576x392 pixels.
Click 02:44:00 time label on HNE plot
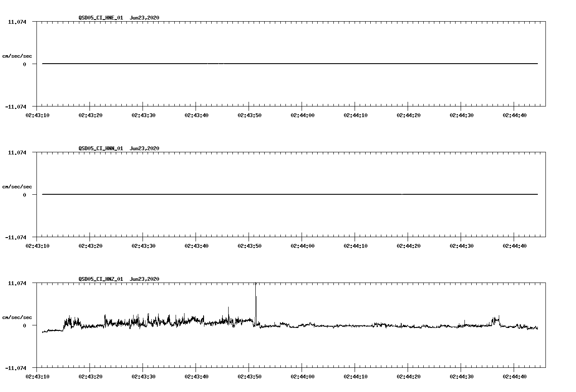(302, 115)
